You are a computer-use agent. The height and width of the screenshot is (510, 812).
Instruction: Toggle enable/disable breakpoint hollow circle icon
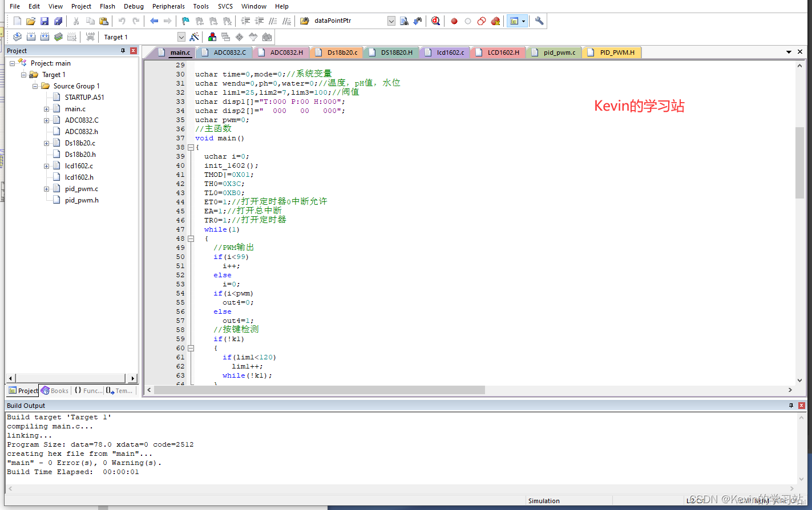[x=468, y=21]
